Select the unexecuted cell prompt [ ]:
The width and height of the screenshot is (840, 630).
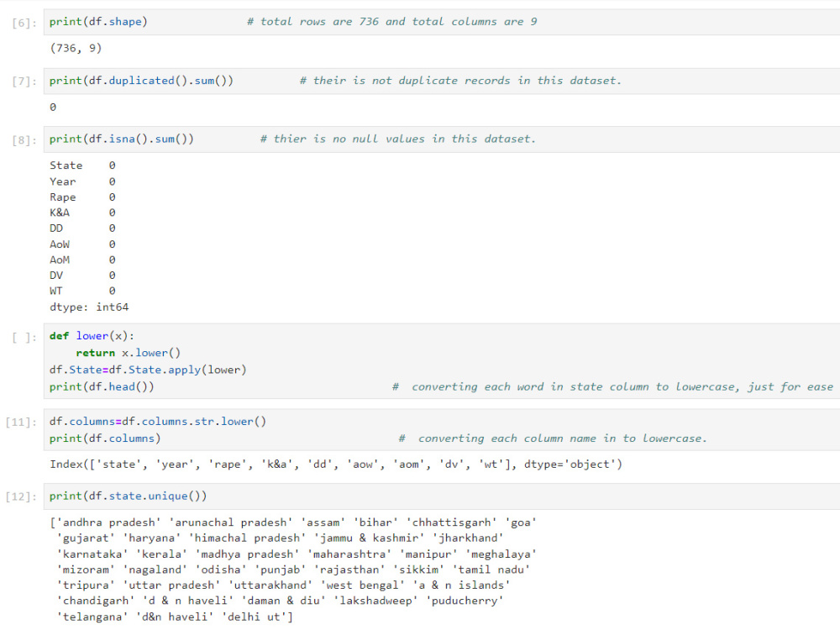24,338
